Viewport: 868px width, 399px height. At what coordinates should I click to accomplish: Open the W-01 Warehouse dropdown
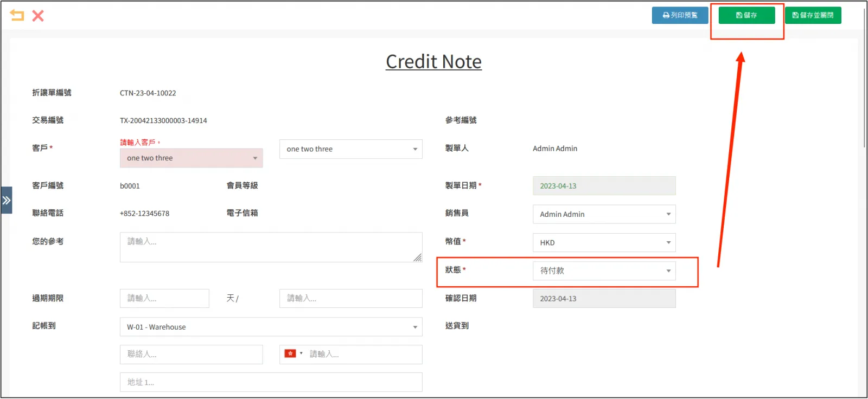tap(271, 327)
